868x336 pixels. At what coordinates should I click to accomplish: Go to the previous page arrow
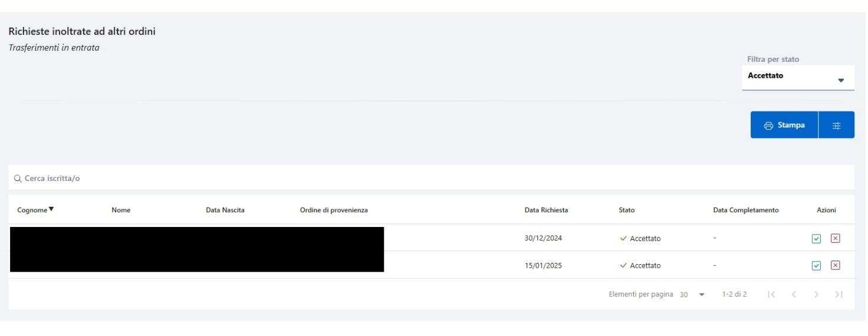tap(794, 294)
